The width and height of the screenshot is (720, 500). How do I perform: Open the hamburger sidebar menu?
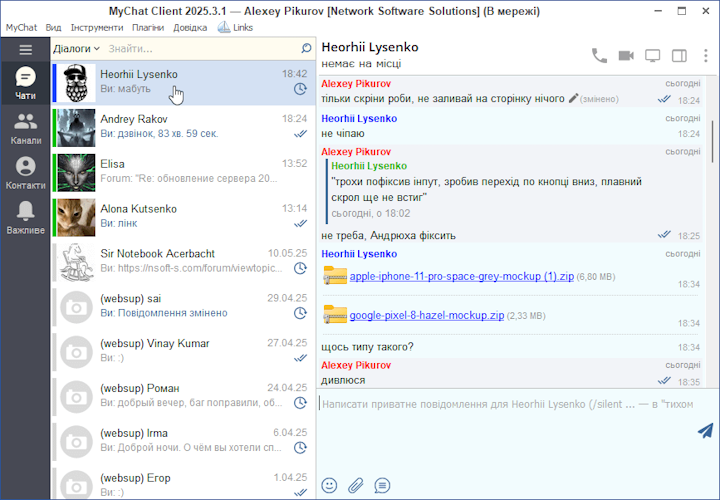[x=25, y=49]
